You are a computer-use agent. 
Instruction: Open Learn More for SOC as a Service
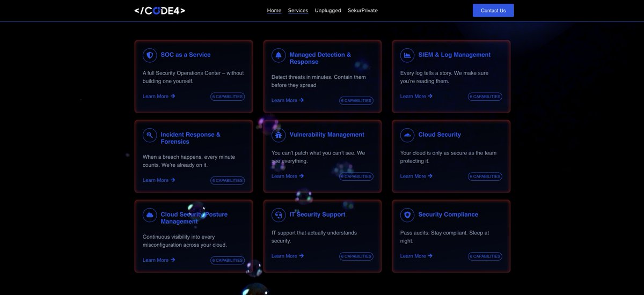tap(159, 97)
